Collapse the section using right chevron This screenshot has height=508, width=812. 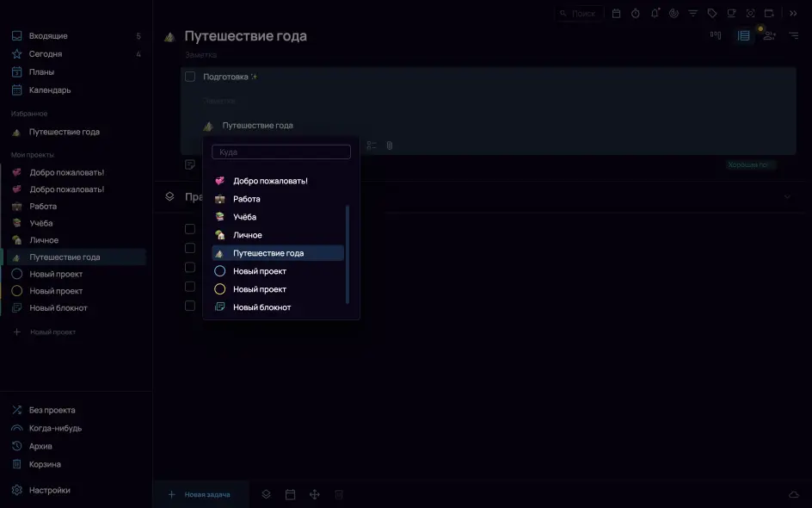point(787,197)
